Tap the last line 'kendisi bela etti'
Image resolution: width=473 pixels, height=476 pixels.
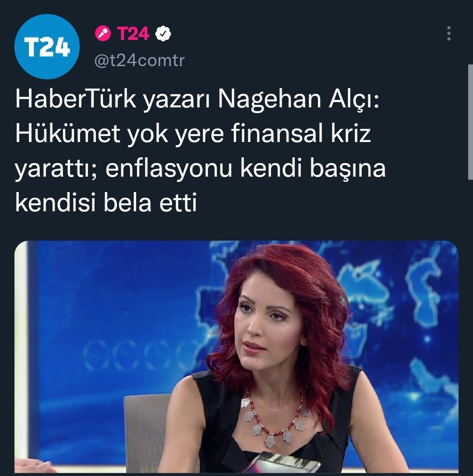(x=106, y=202)
